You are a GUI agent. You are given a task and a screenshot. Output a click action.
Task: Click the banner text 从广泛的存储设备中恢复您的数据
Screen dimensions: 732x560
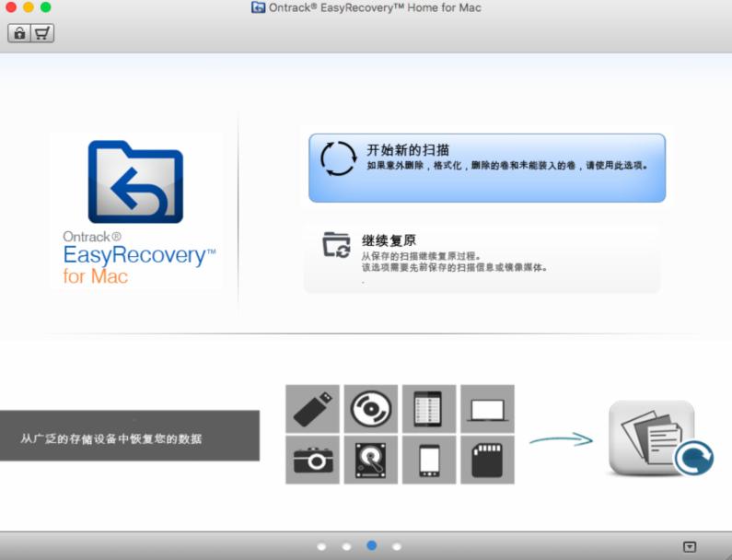[x=111, y=438]
